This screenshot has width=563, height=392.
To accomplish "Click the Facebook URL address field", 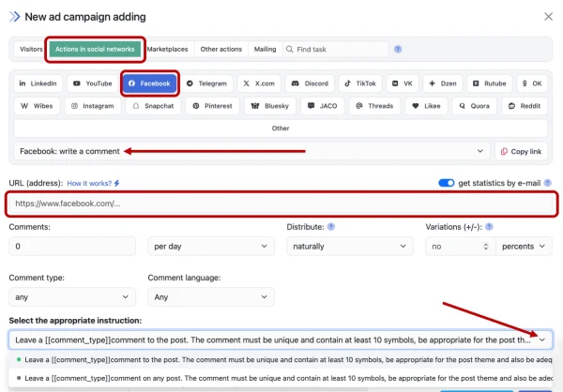I will pyautogui.click(x=281, y=204).
